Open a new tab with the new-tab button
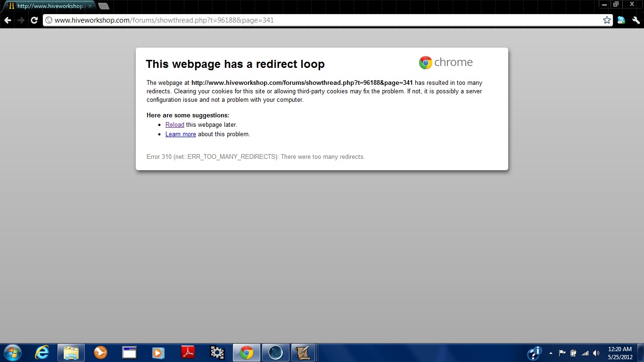644x362 pixels. pos(104,6)
